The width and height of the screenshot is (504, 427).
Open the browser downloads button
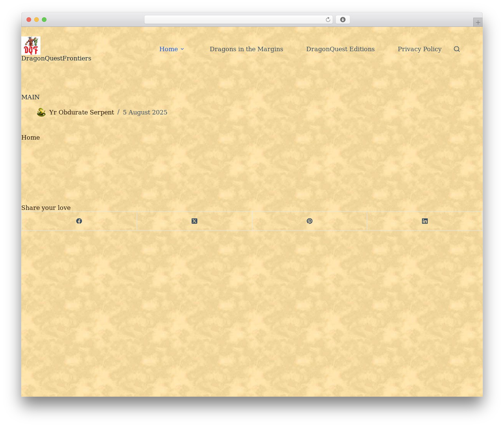[x=343, y=20]
